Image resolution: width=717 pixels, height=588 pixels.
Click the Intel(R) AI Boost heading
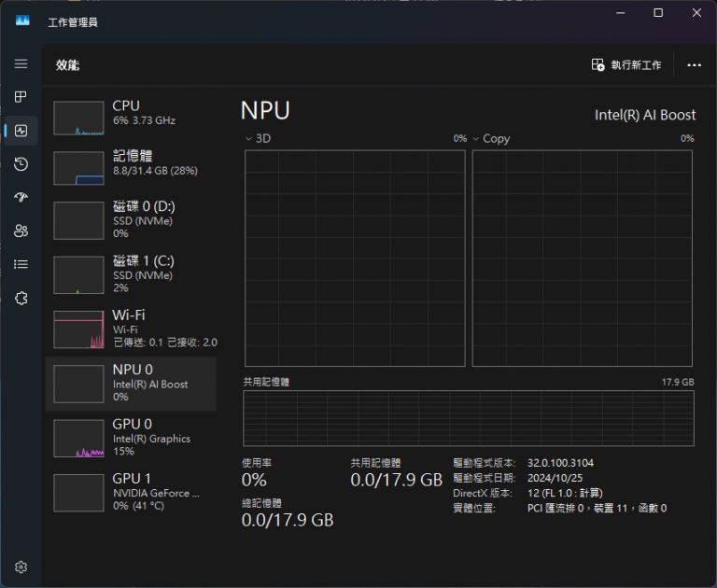(x=645, y=115)
